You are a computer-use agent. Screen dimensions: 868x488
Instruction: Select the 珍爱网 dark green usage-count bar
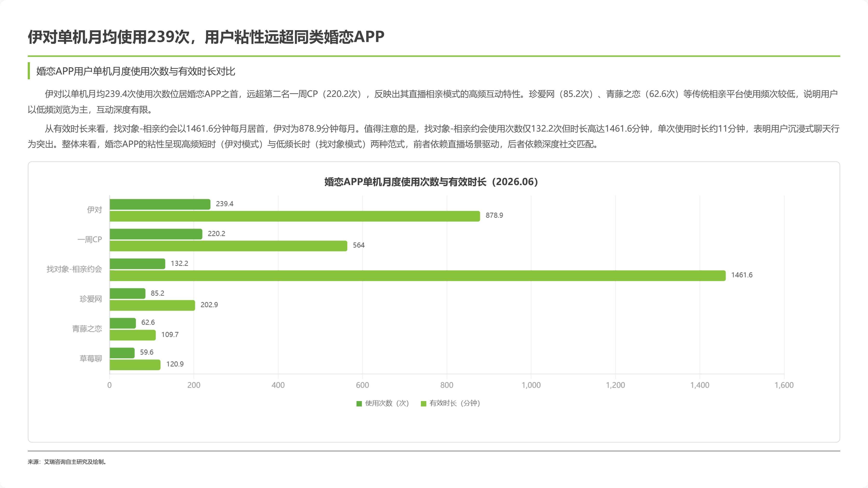[x=128, y=293]
